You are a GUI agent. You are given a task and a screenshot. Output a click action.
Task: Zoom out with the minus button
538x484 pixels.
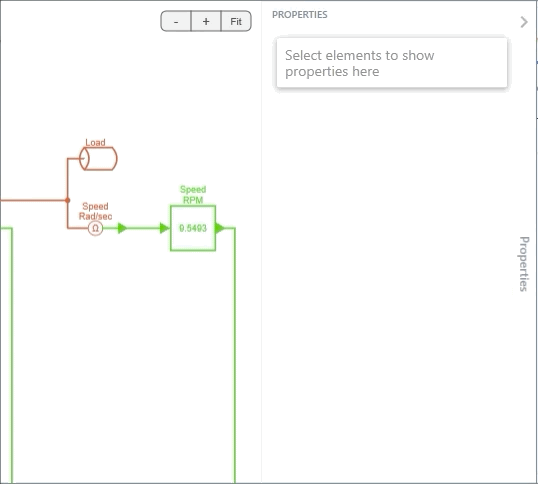[176, 21]
